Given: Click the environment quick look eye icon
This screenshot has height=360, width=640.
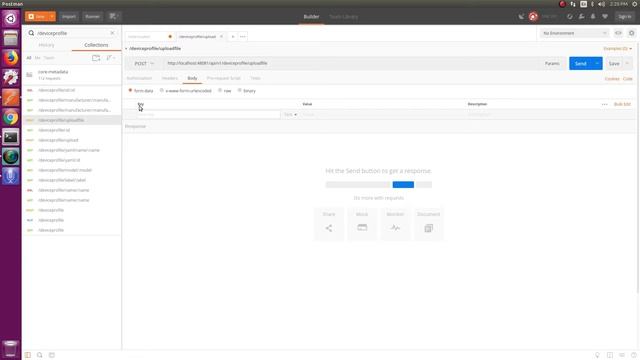Looking at the screenshot, I should point(618,33).
